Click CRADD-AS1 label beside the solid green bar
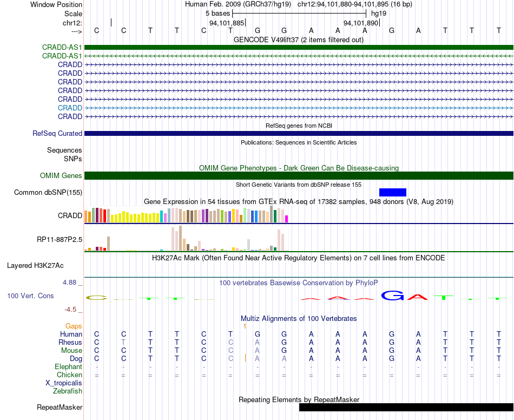The height and width of the screenshot is (420, 514). pos(62,48)
